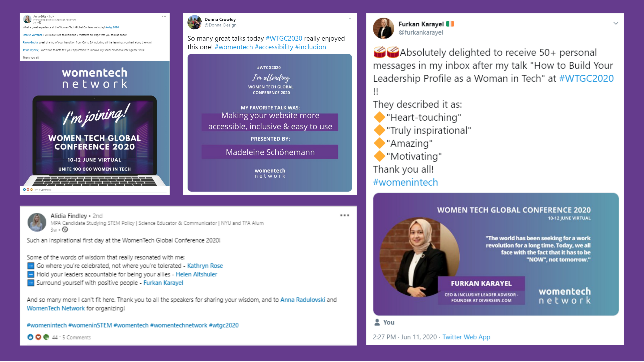
Task: Click the person icon next to 'You'
Action: coord(377,322)
